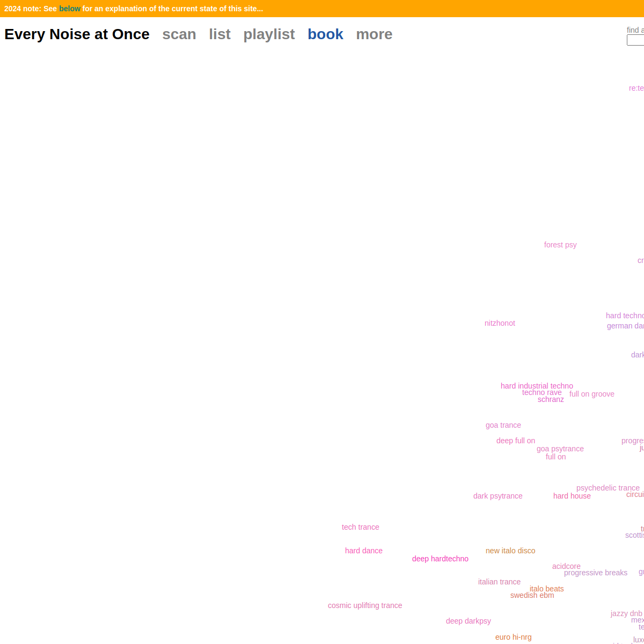Select deep hardtechno genre label
Screen dimensions: 644x644
click(x=440, y=559)
